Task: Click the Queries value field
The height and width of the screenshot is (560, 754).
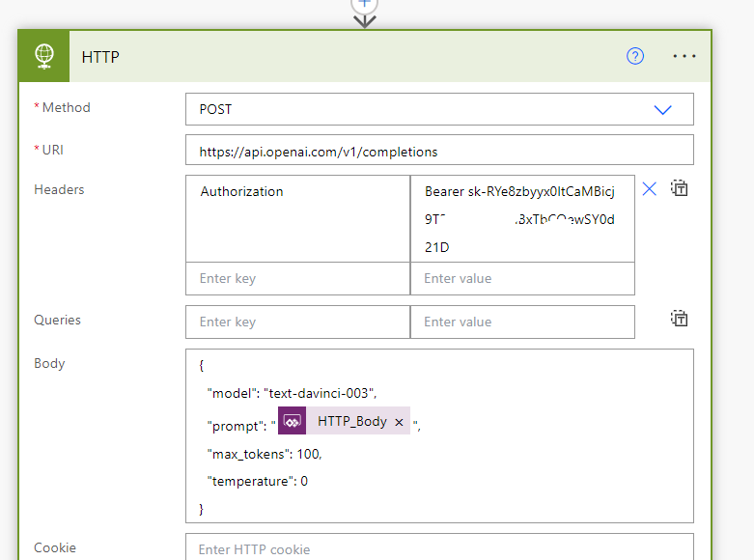Action: 521,322
